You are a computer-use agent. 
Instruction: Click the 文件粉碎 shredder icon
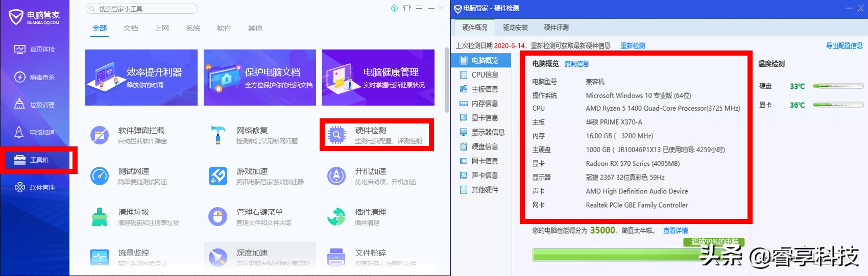[336, 258]
